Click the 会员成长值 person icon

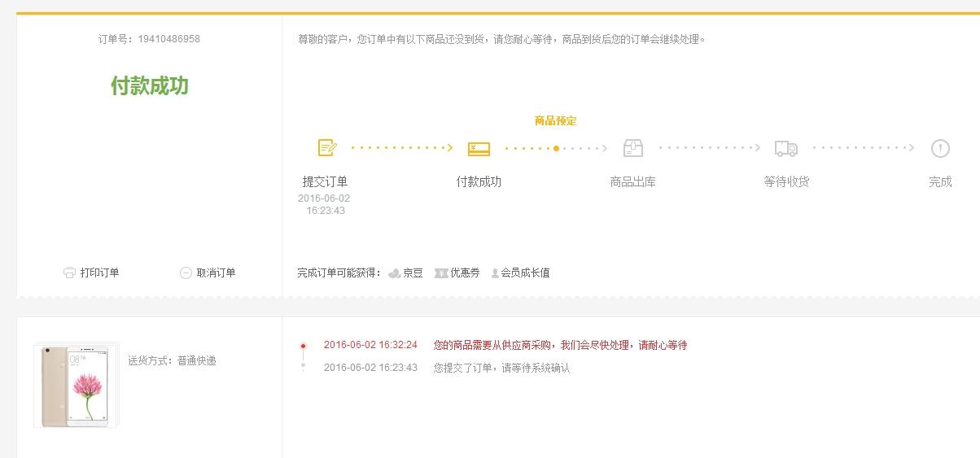(495, 273)
